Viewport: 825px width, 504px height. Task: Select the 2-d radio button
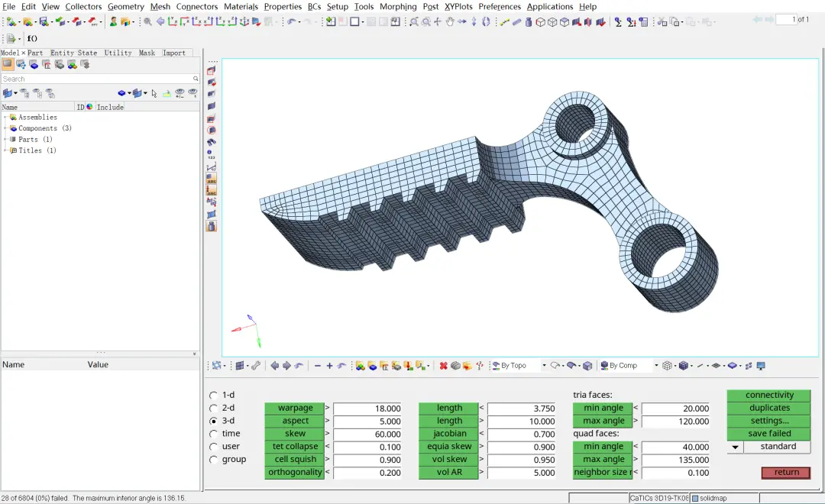[x=213, y=408]
